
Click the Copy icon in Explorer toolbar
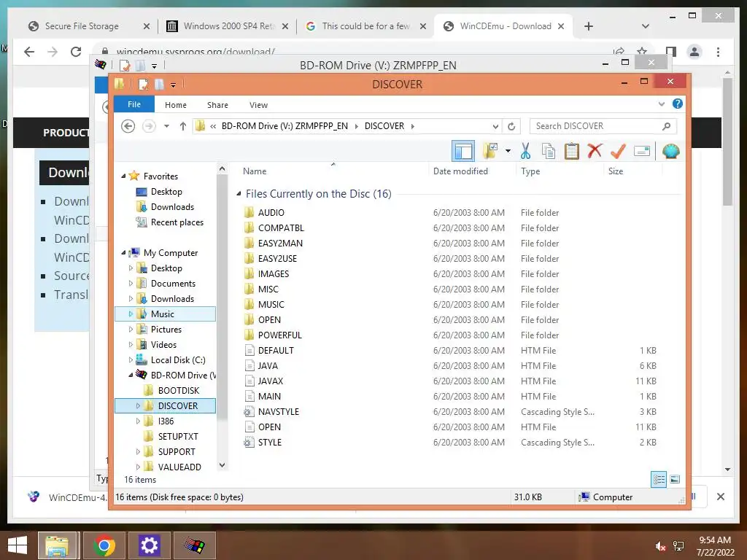click(x=549, y=152)
